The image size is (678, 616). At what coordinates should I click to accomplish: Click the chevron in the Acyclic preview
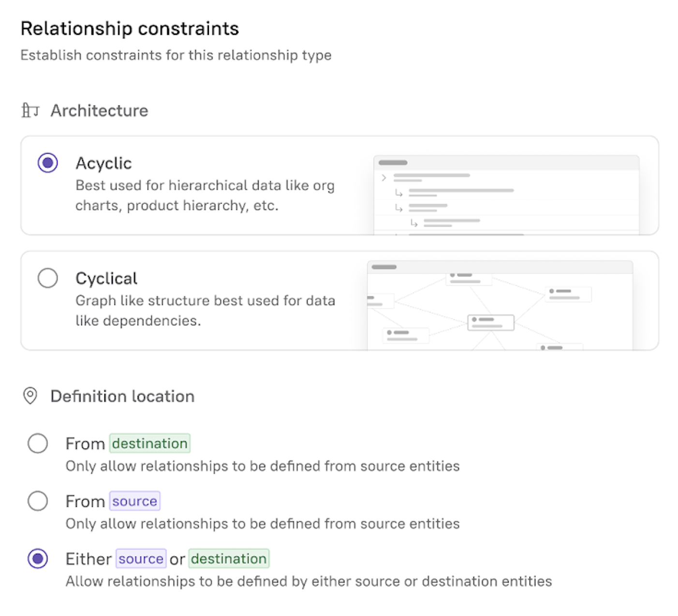(384, 177)
